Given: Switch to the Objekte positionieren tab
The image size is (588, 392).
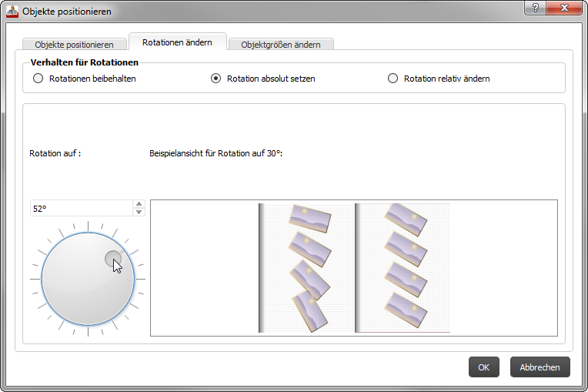Looking at the screenshot, I should click(74, 45).
